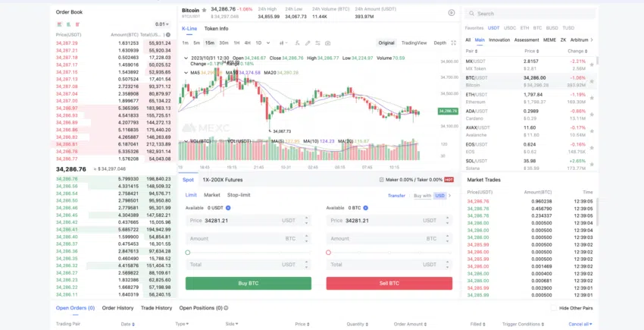Switch to the 1X-200X Futures tab

pyautogui.click(x=223, y=180)
